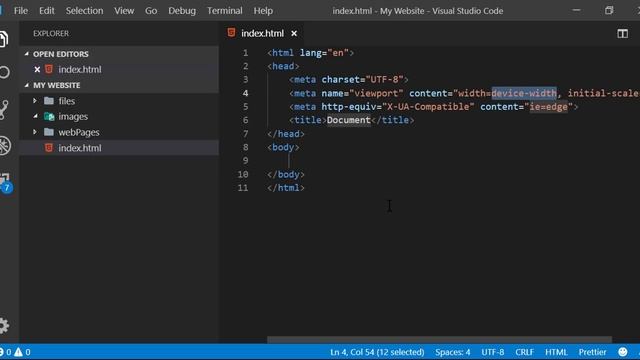Click the images folder icon
Viewport: 640px width, 360px height.
(49, 116)
